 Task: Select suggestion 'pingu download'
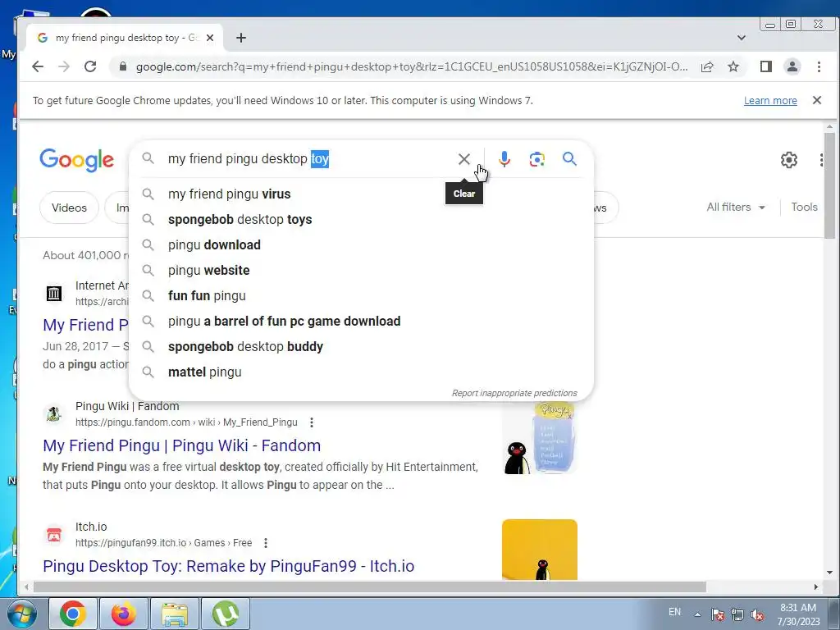(x=362, y=244)
